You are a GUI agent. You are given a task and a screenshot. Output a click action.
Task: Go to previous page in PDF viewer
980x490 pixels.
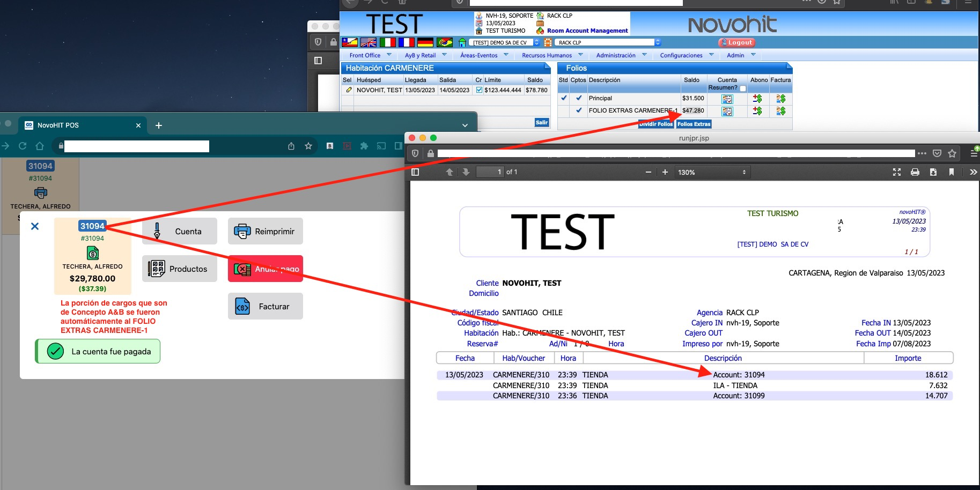pyautogui.click(x=450, y=172)
